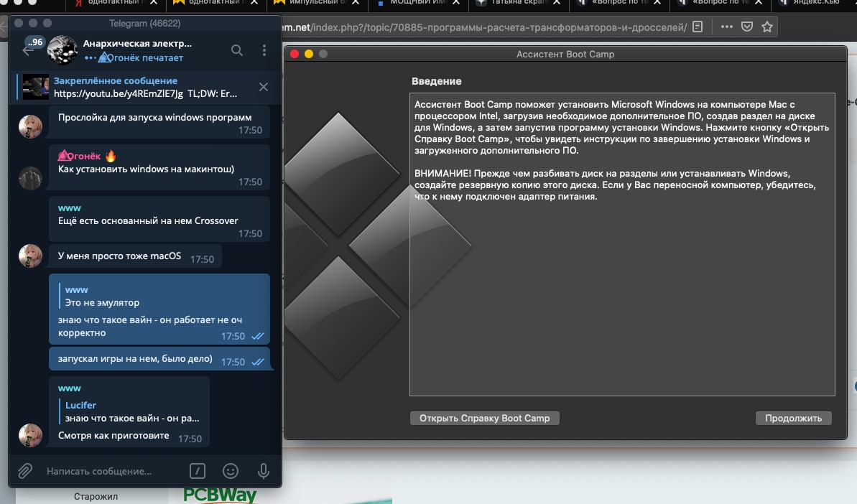Click Telegram (46622) window title bar
This screenshot has width=857, height=504.
tap(145, 24)
